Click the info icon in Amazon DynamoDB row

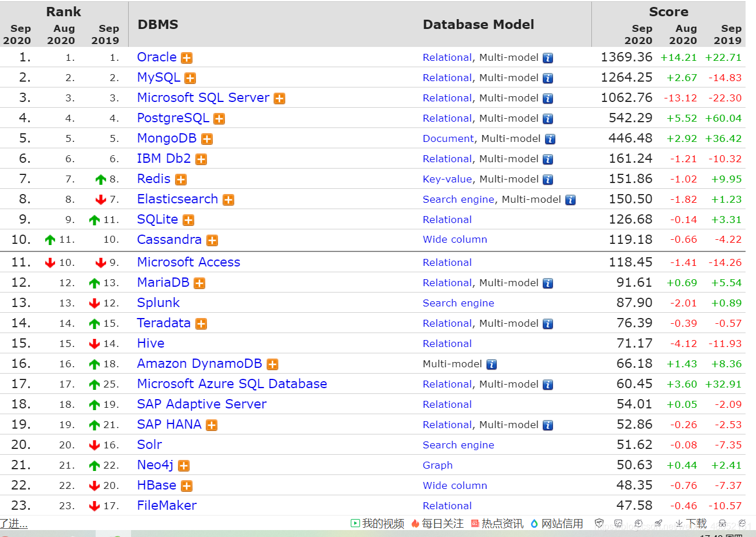click(492, 364)
